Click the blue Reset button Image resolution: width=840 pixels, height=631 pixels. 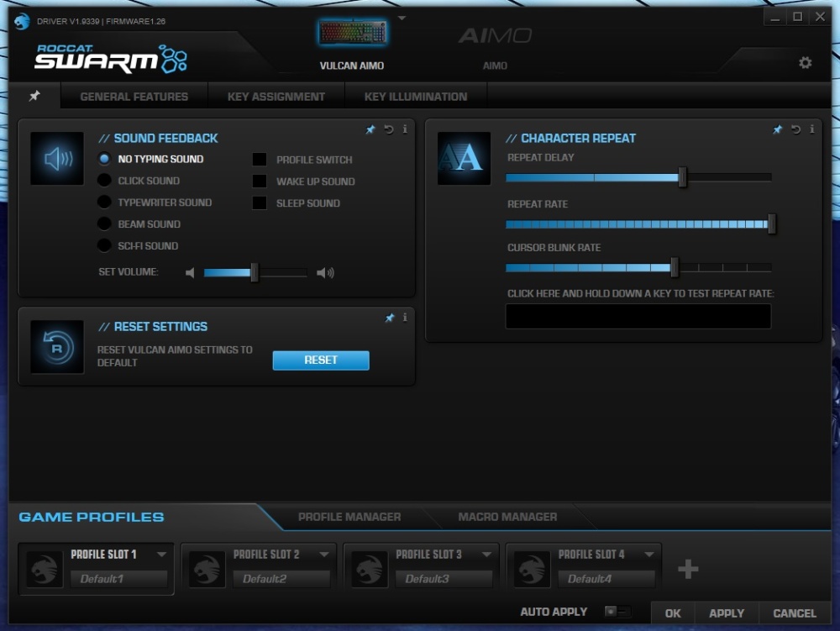321,360
